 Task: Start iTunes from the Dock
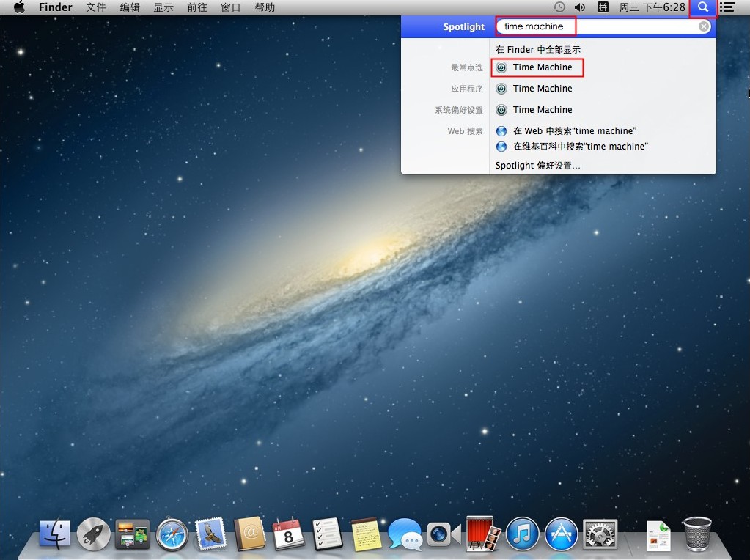click(522, 534)
